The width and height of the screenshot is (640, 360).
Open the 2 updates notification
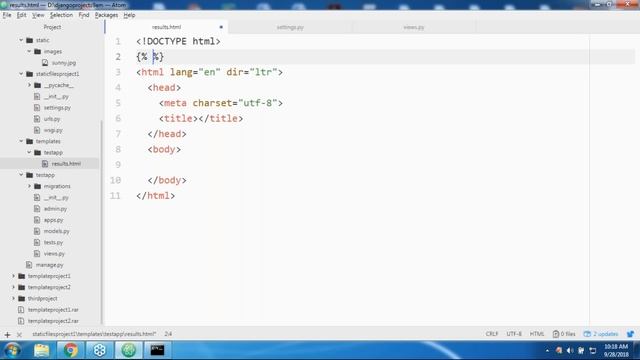601,334
